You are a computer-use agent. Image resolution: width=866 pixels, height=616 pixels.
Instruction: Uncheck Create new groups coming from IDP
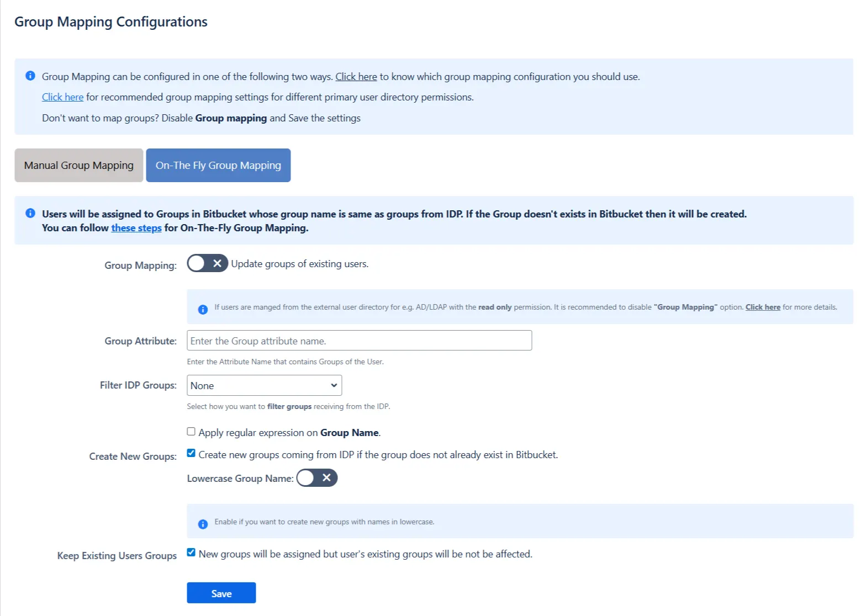[191, 453]
